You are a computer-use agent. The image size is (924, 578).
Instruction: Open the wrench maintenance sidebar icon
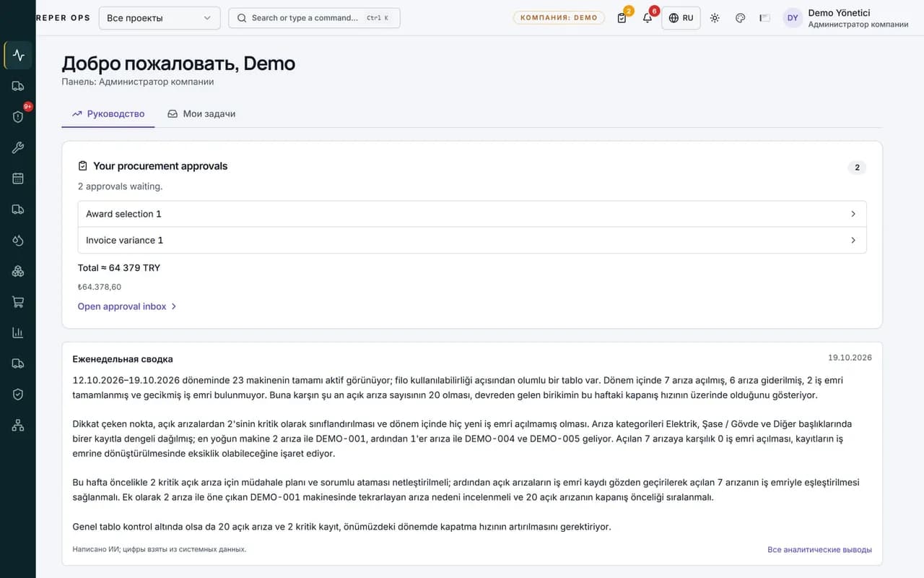(x=18, y=147)
